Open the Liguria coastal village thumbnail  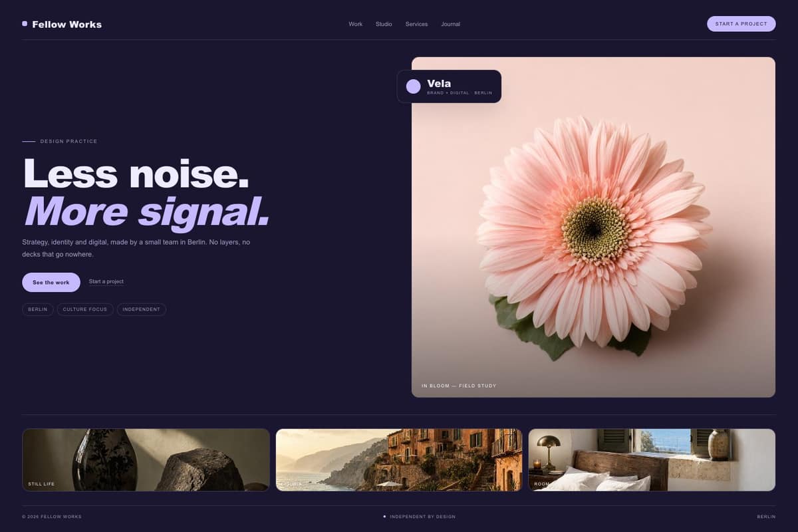(x=399, y=460)
